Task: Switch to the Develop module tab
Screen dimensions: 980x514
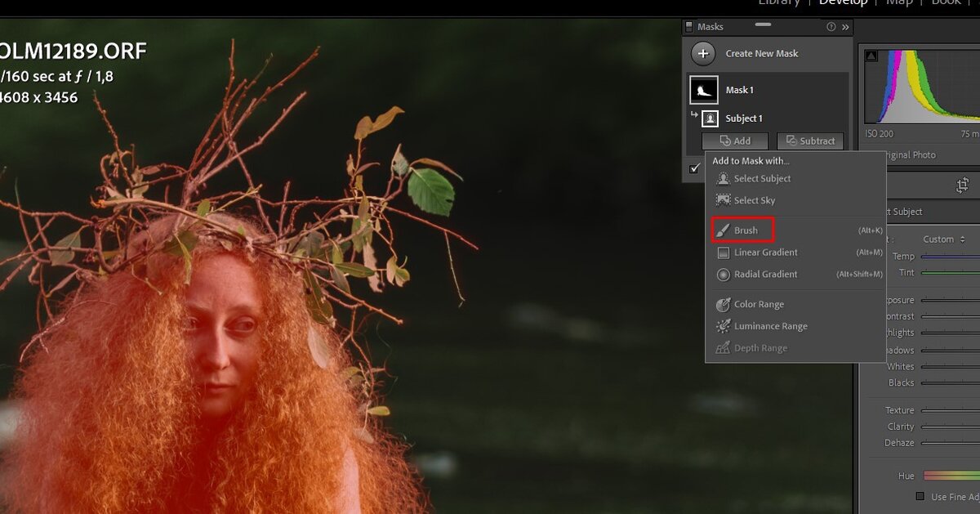Action: [x=844, y=3]
